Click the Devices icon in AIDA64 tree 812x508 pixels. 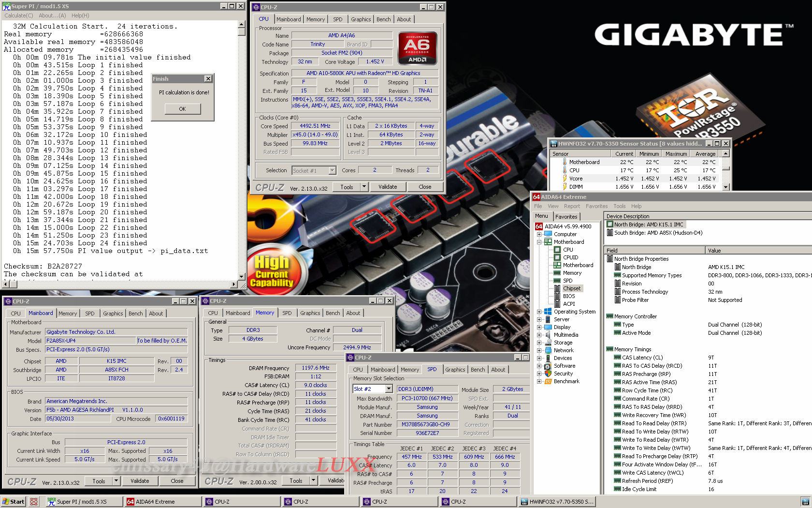(x=548, y=358)
